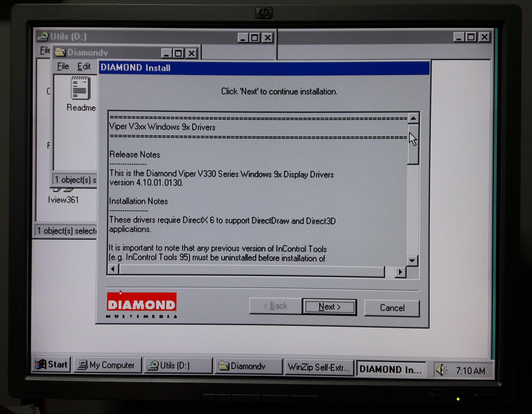Click the Utils (D:) drive icon in title bar

pos(43,36)
